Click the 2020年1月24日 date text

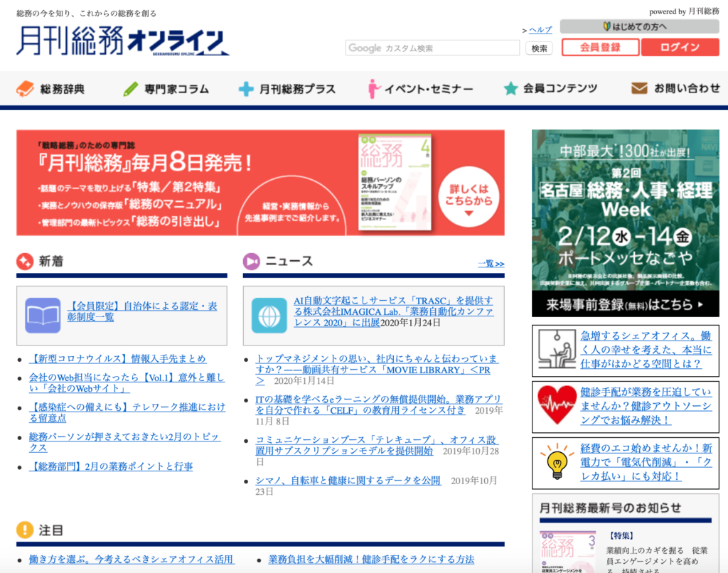410,323
